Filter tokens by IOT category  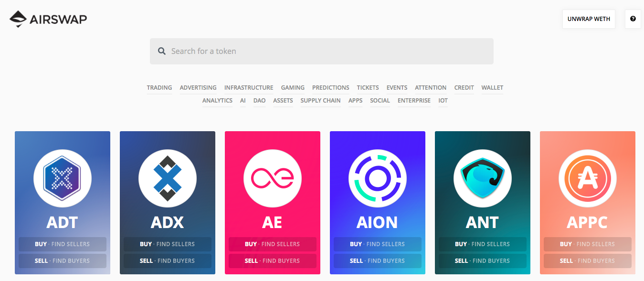(x=443, y=101)
